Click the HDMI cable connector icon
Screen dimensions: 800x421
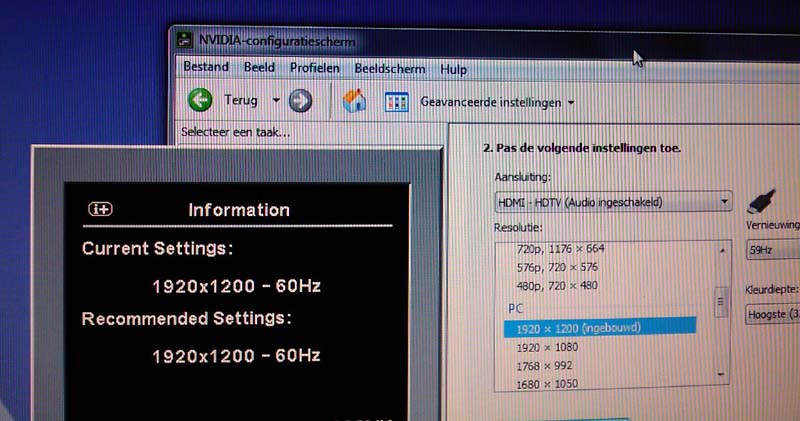[761, 202]
